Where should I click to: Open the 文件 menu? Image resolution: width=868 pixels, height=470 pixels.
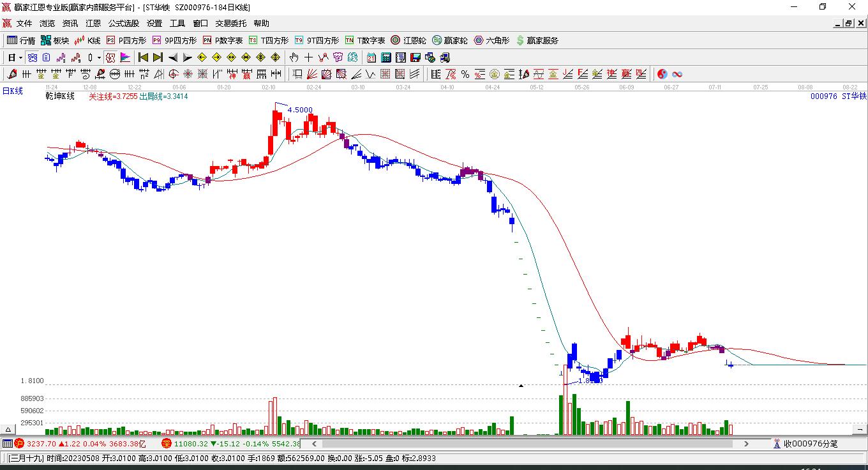click(24, 24)
